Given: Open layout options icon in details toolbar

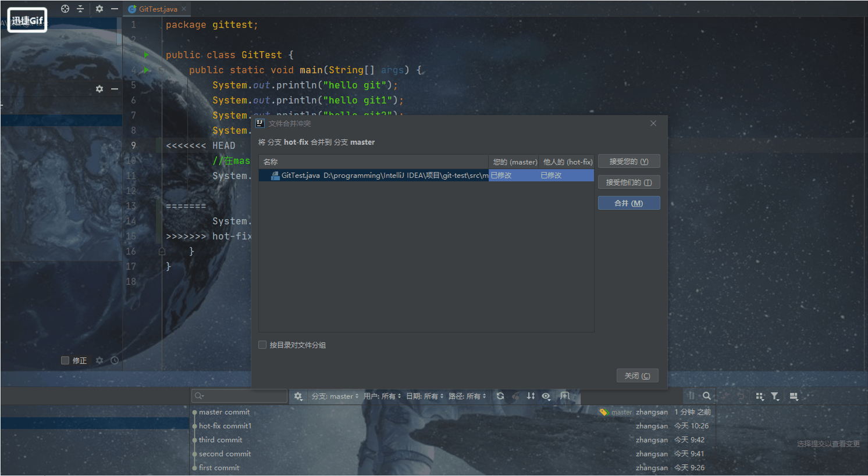Looking at the screenshot, I should coord(794,396).
